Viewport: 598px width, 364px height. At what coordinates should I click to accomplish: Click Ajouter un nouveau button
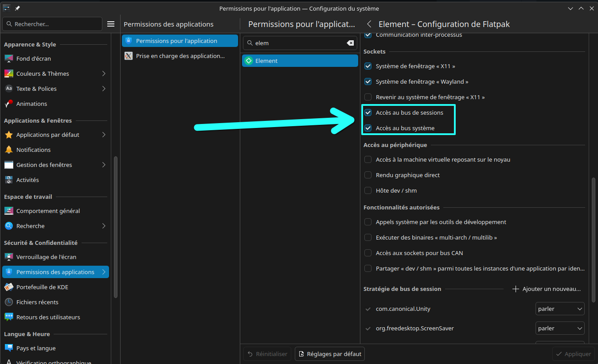pyautogui.click(x=547, y=289)
